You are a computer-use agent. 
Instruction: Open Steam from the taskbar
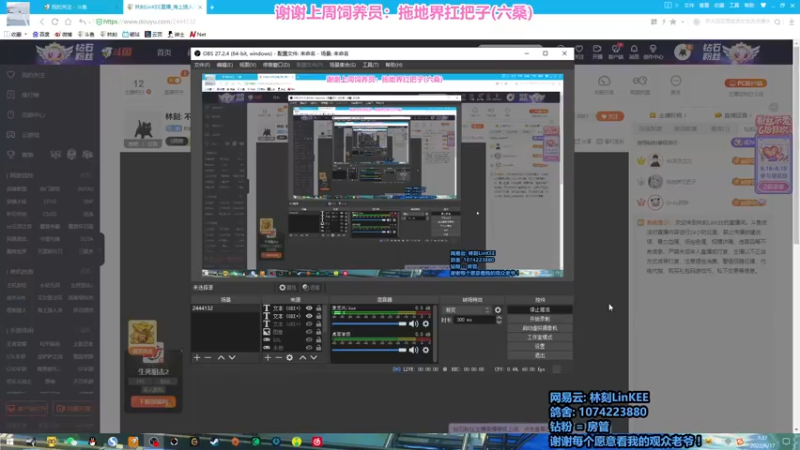click(215, 441)
